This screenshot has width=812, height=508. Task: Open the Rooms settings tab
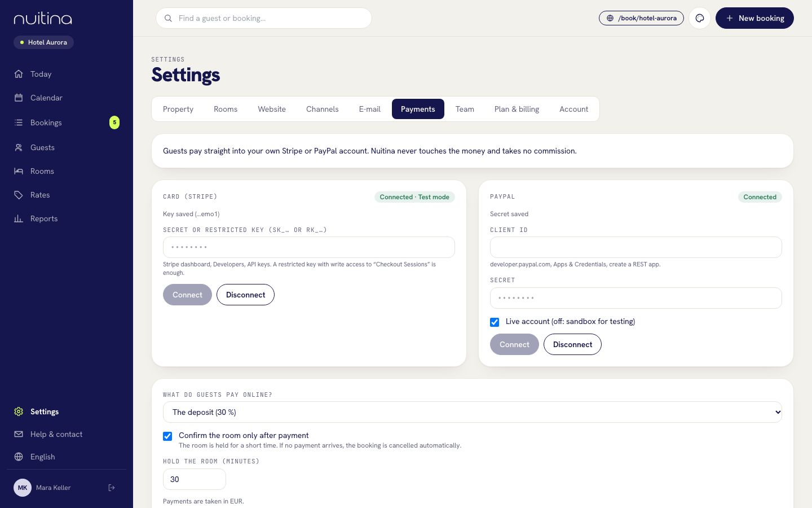[226, 109]
